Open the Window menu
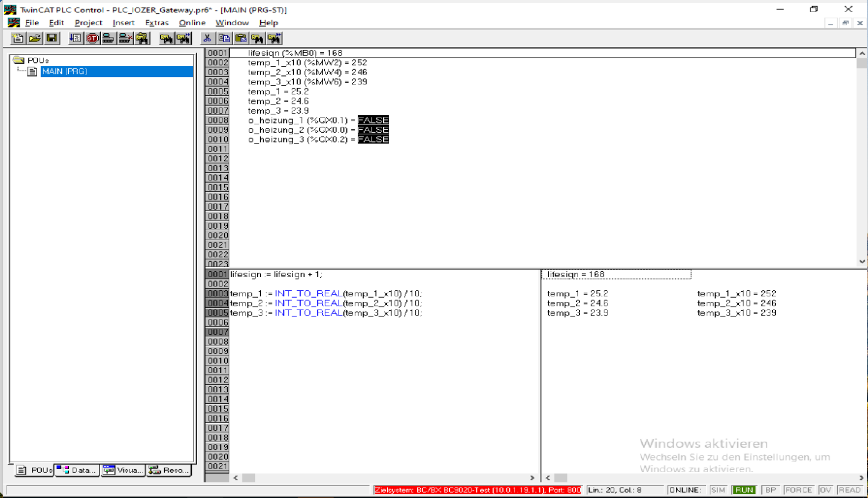The width and height of the screenshot is (868, 498). coord(232,23)
